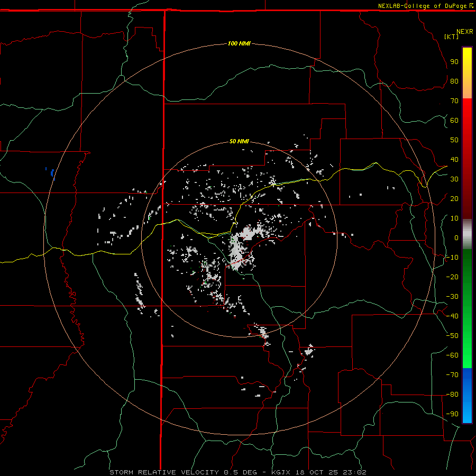Pick the green segment of the color bar
Screen dimensions: 476x476
pyautogui.click(x=467, y=309)
